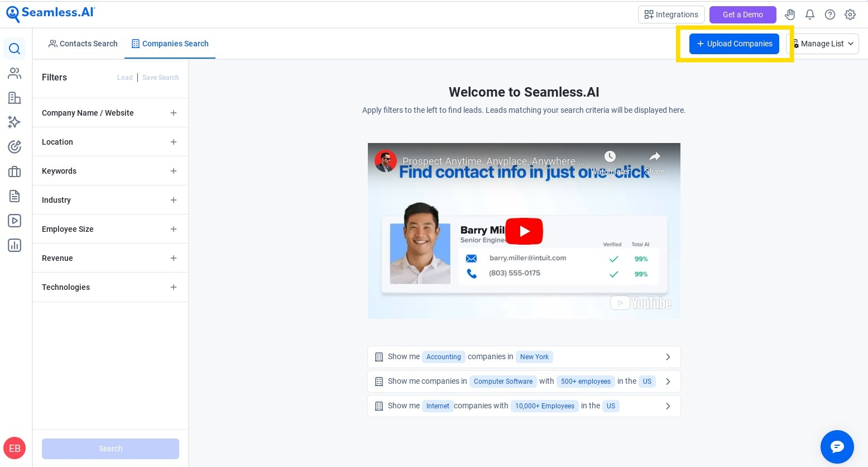Open Integrations
The width and height of the screenshot is (868, 467).
[672, 15]
